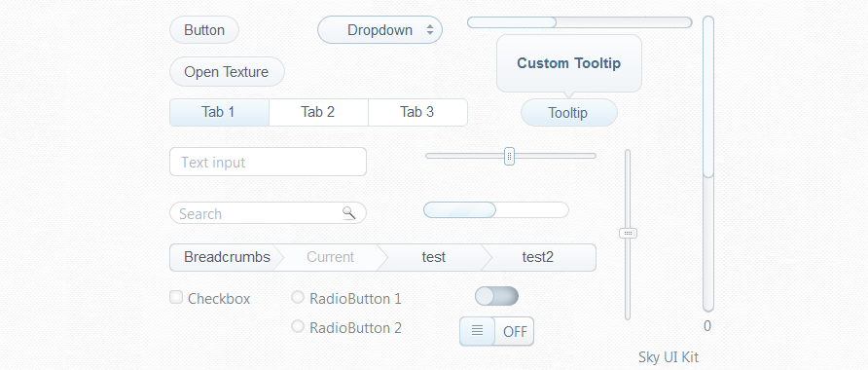Switch to Tab 2
868x370 pixels.
click(x=318, y=112)
